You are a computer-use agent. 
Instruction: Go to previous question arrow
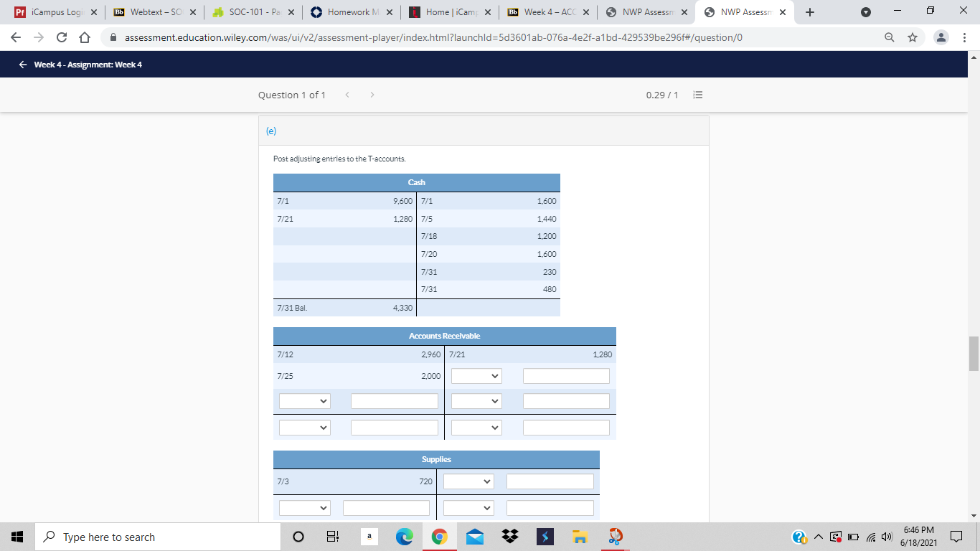coord(347,95)
